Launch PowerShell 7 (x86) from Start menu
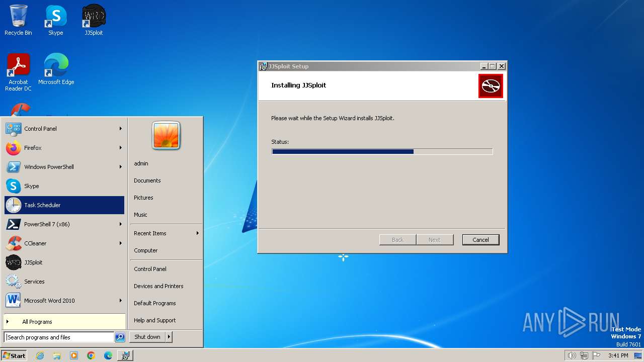The height and width of the screenshot is (362, 644). click(64, 224)
